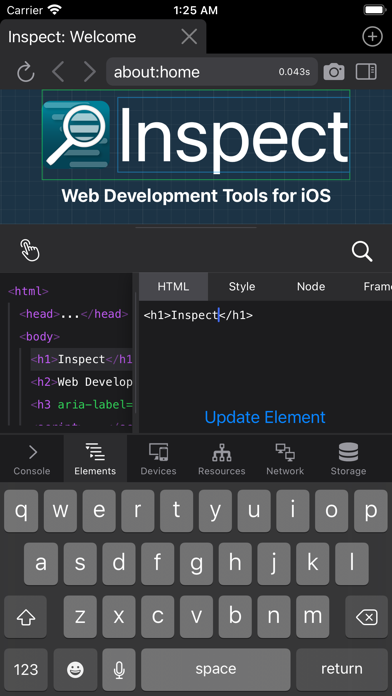
Task: Tap the battery status icon
Action: (375, 10)
